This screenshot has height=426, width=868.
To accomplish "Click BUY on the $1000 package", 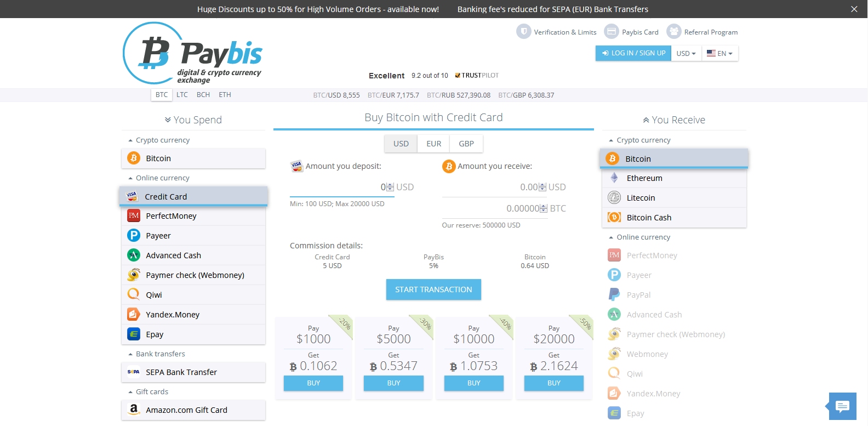I will point(313,383).
